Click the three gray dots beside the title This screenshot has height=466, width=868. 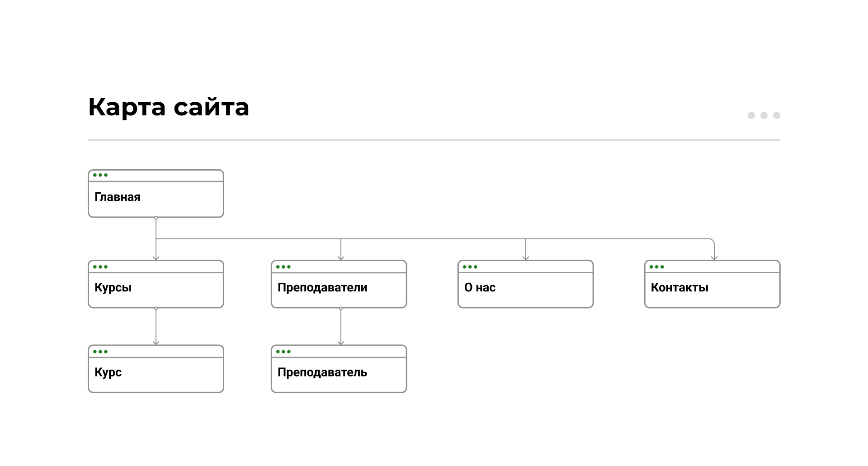coord(764,115)
